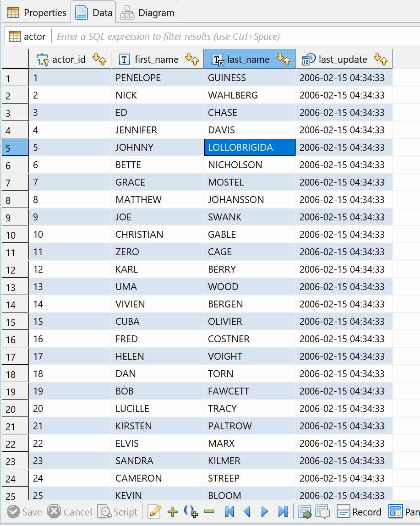This screenshot has width=420, height=526.
Task: Navigate to the next record
Action: click(x=265, y=512)
